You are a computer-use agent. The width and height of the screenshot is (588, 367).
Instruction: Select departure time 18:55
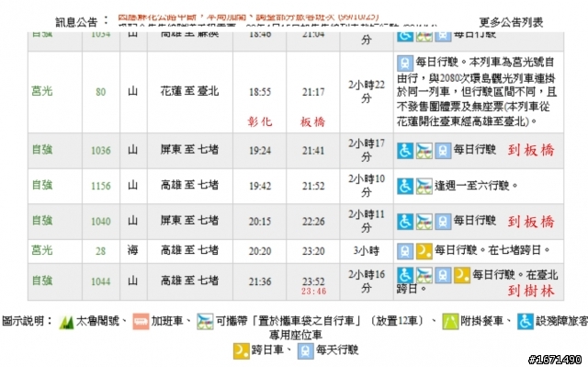(260, 92)
